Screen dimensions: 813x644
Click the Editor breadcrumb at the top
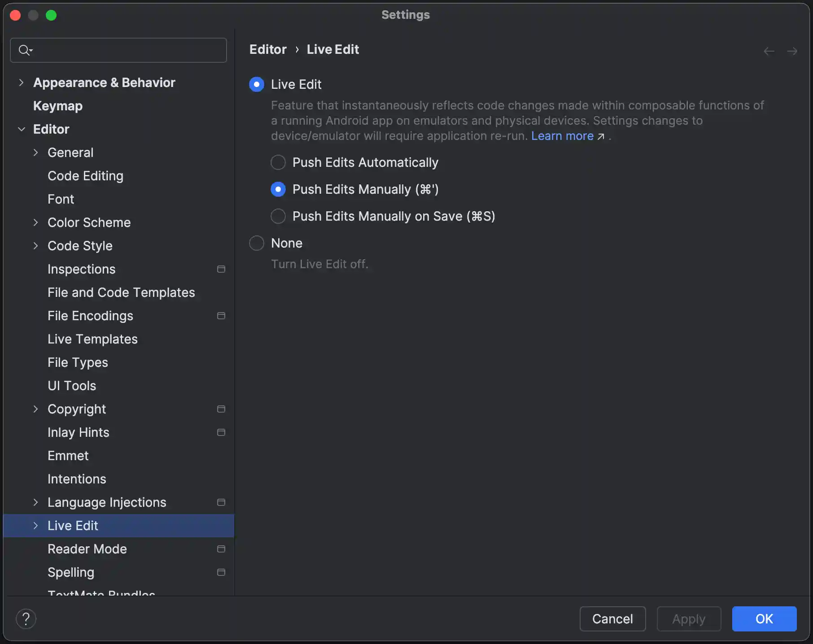point(267,49)
